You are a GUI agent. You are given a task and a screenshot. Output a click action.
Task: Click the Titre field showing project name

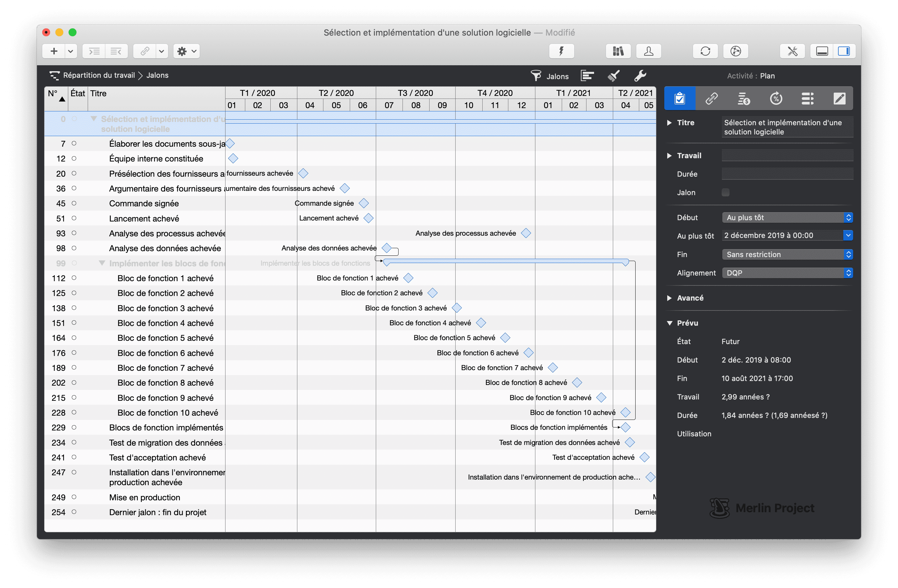tap(787, 127)
